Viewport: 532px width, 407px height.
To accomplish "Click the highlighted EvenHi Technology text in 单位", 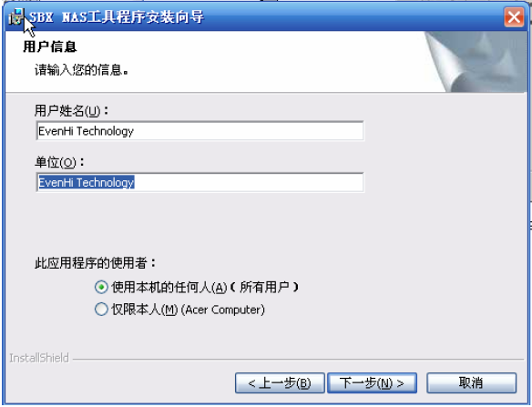I will pos(87,182).
